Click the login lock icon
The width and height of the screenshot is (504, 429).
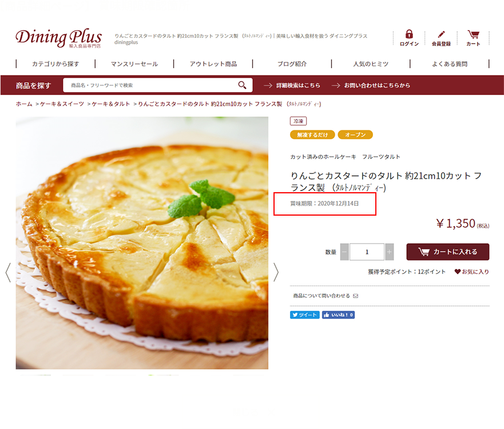tap(409, 34)
